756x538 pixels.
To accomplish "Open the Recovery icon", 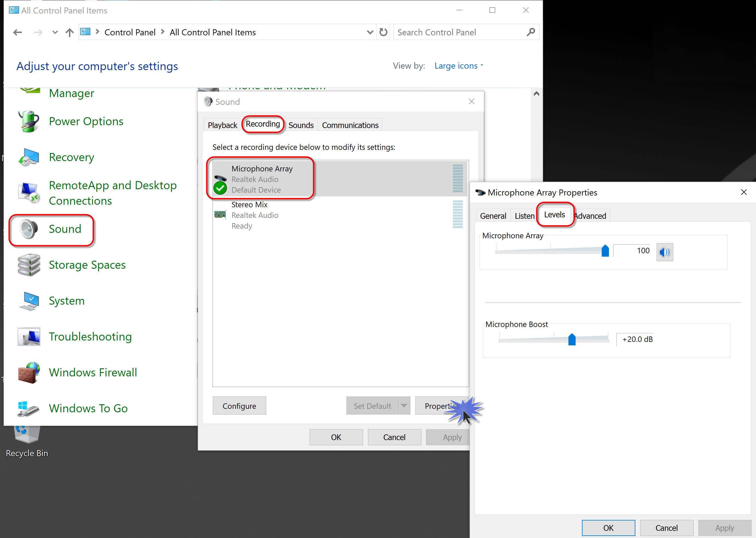I will pos(29,157).
